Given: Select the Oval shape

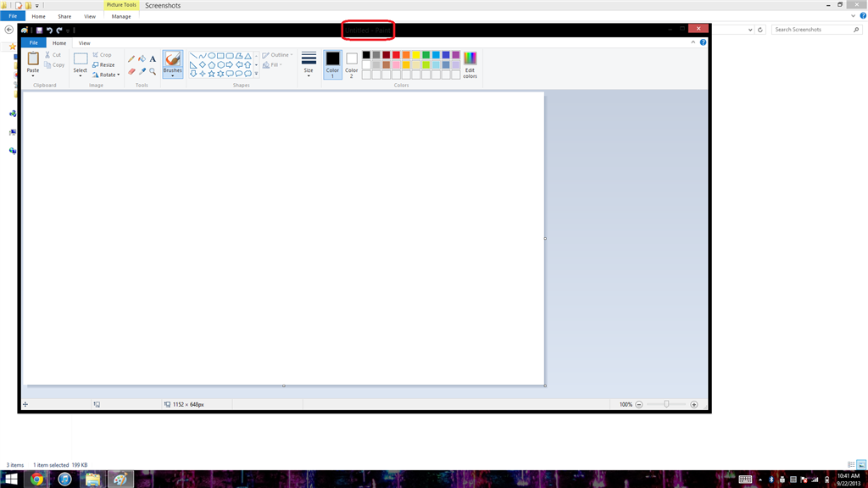Looking at the screenshot, I should [x=211, y=56].
